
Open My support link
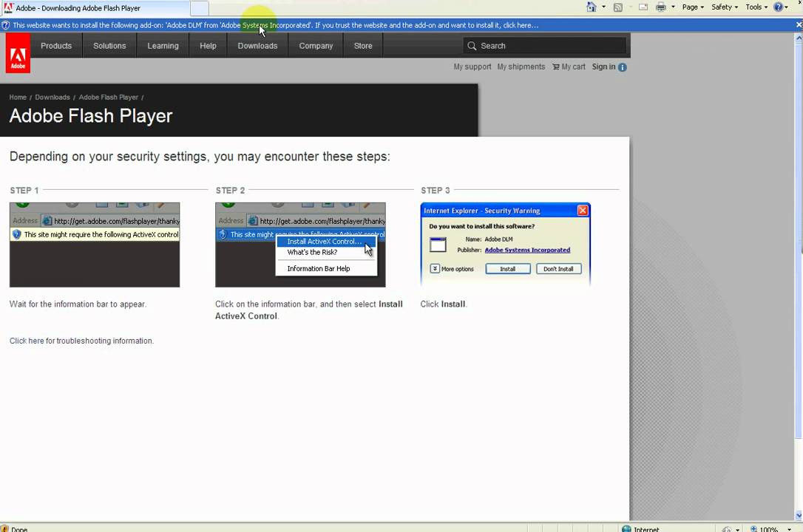coord(472,66)
